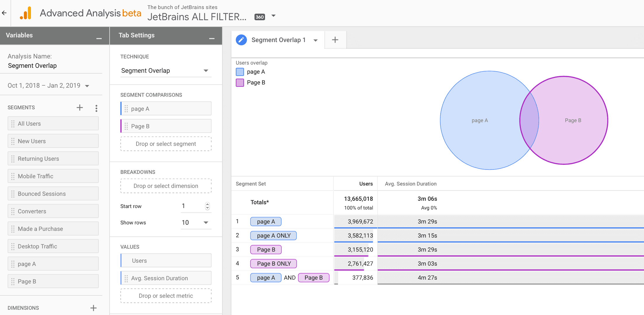Open the account view selector dropdown

pos(273,16)
